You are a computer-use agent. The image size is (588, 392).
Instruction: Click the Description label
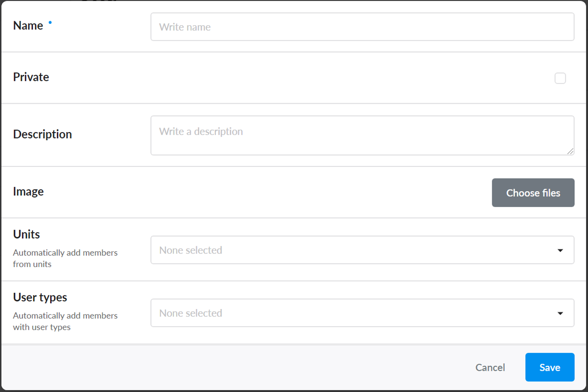click(42, 134)
